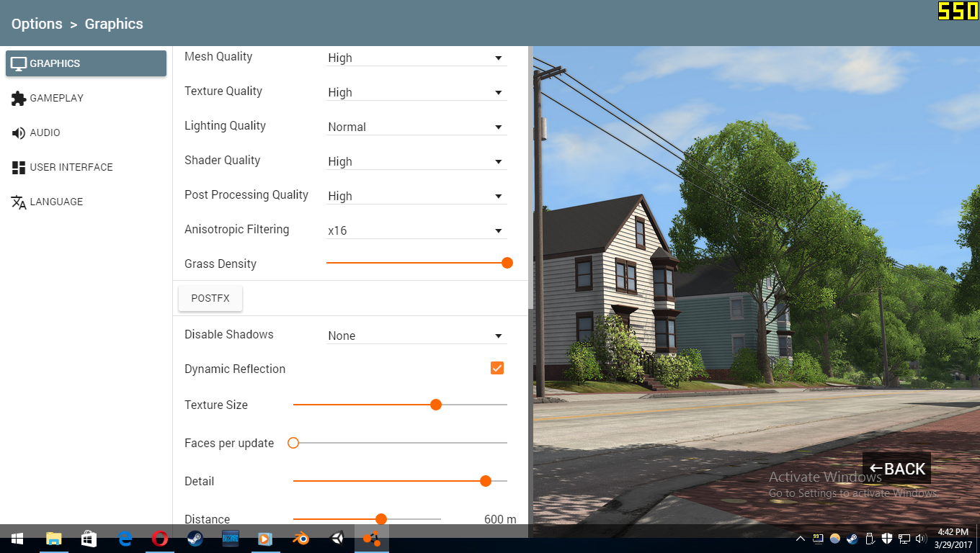
Task: Open Blender from the taskbar
Action: (301, 538)
